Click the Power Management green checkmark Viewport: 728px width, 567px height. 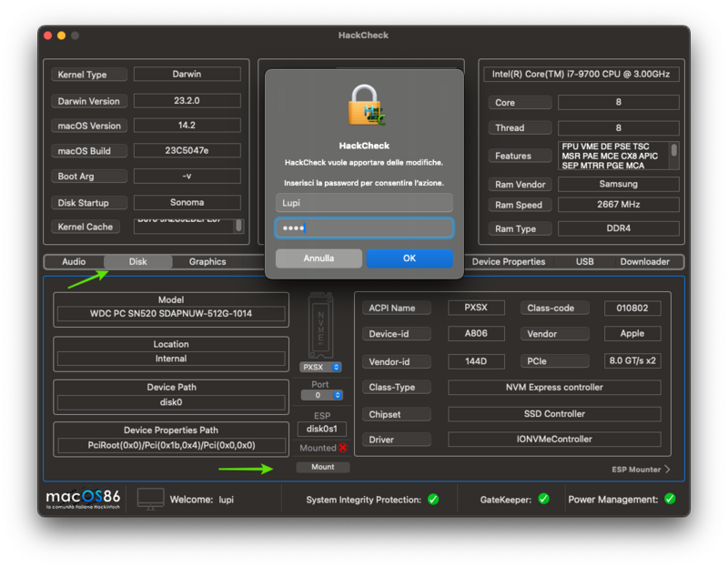point(670,499)
